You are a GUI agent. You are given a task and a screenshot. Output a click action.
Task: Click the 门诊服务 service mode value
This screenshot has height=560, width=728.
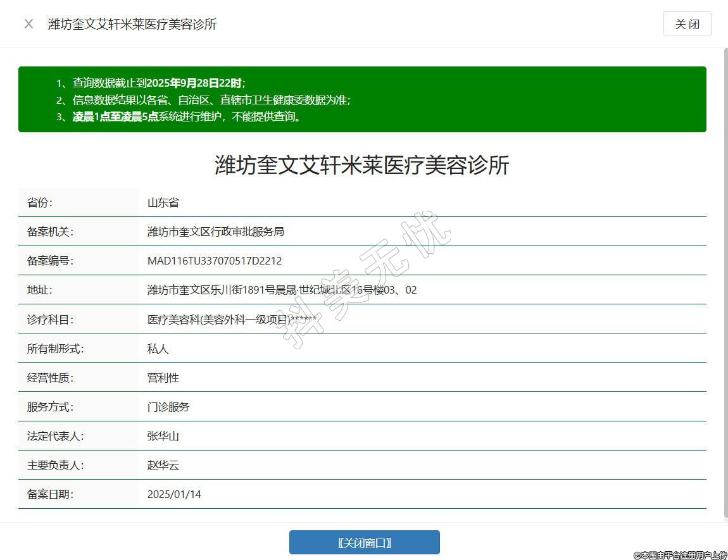168,407
